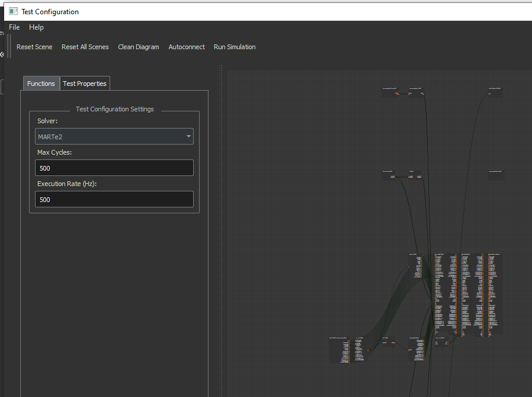Click an orange output port on the top-left node
532x397 pixels.
coord(398,94)
